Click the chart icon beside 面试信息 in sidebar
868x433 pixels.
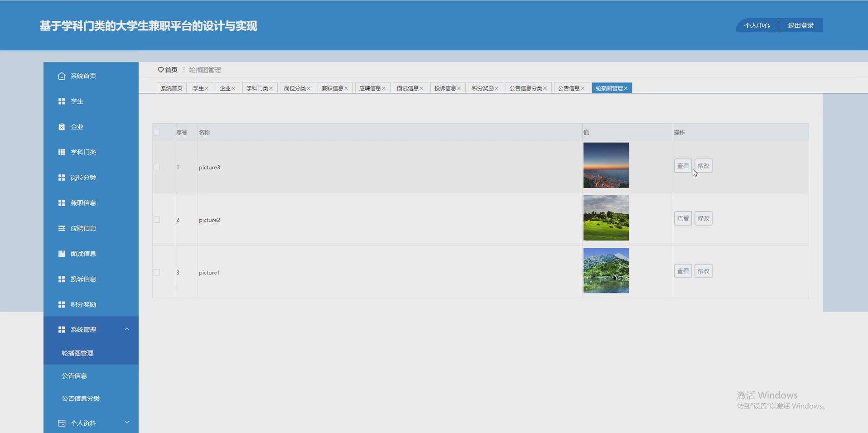click(x=62, y=254)
